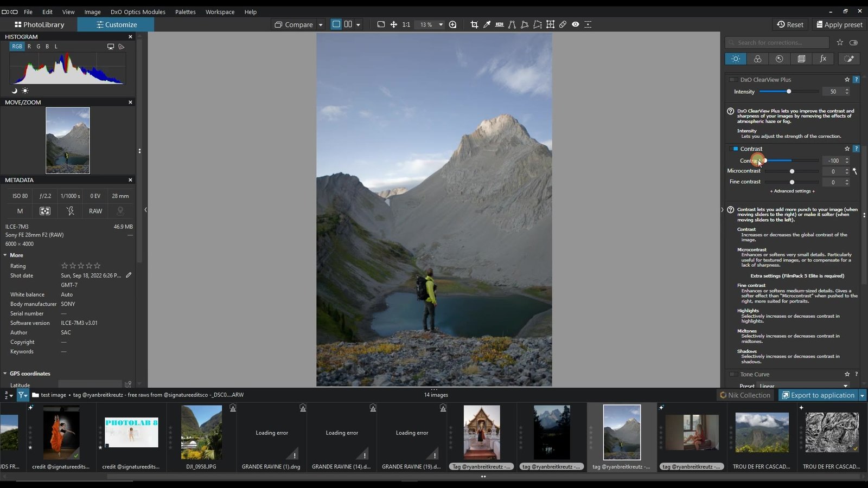Disable the Contrast correction toggle
868x488 pixels.
pos(735,149)
